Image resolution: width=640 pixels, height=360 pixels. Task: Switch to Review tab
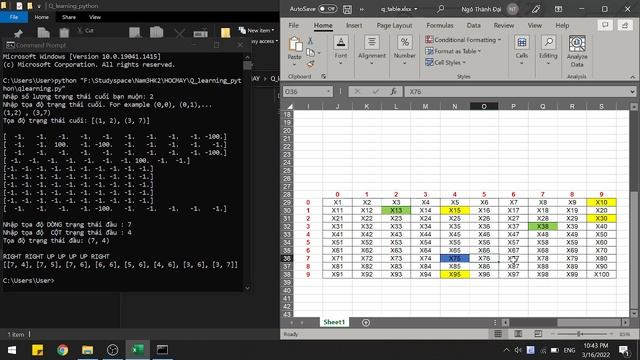[504, 25]
